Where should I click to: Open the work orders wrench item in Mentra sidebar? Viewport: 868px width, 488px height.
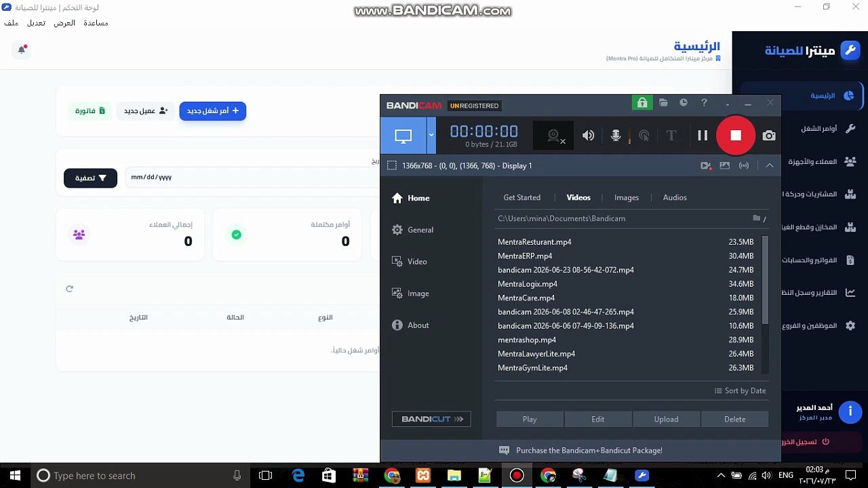[827, 129]
